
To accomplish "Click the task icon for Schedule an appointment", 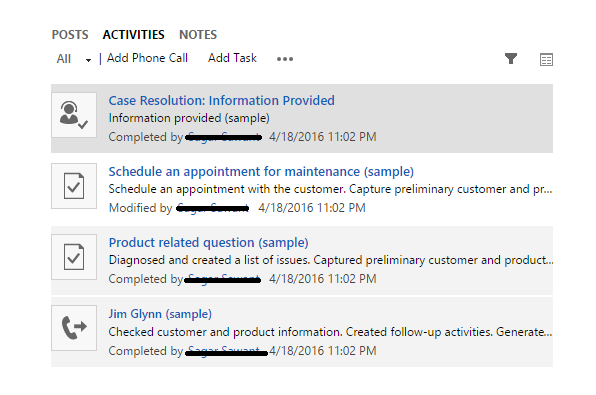I will pos(74,186).
